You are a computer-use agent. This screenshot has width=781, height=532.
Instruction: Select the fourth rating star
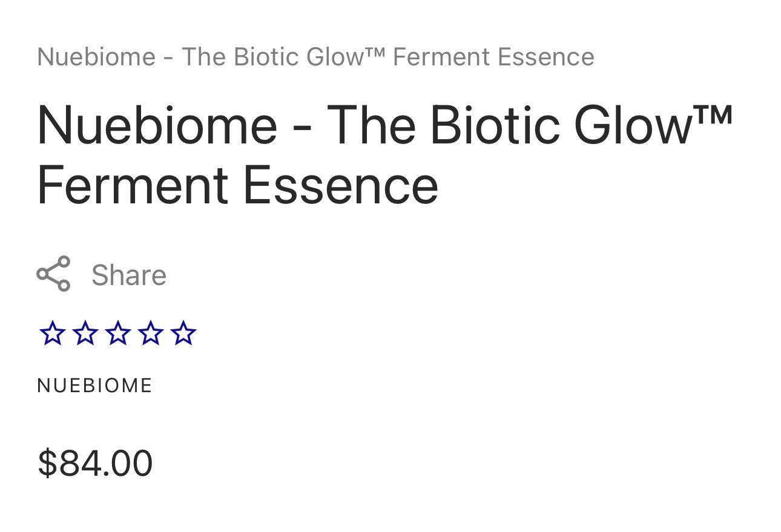[x=150, y=333]
